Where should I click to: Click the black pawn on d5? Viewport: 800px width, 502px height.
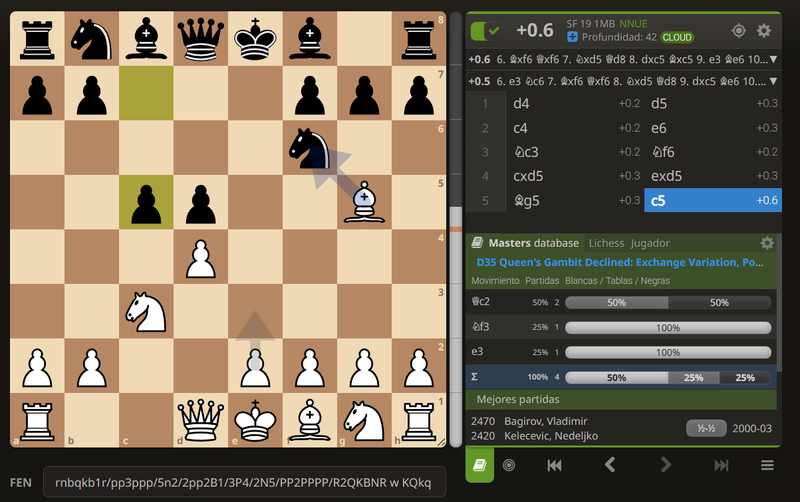(201, 202)
